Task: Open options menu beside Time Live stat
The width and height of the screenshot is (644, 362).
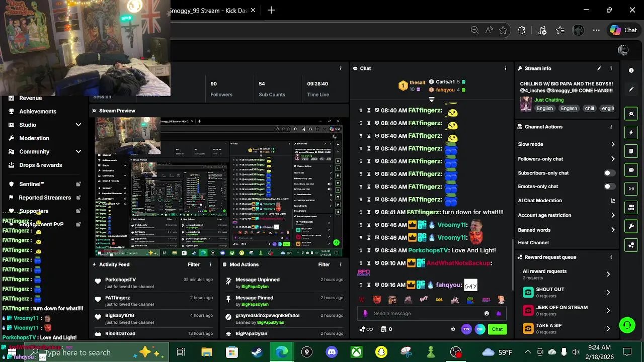Action: [x=341, y=68]
